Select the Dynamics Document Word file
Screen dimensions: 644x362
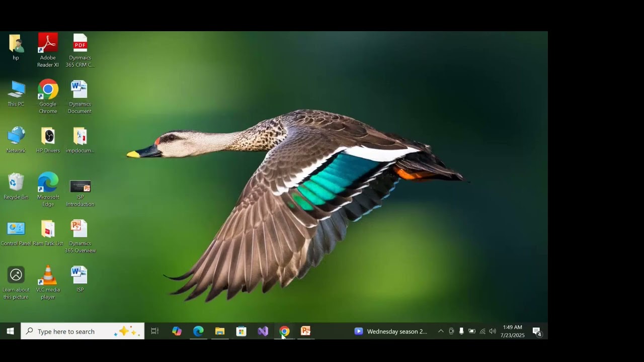tap(80, 97)
